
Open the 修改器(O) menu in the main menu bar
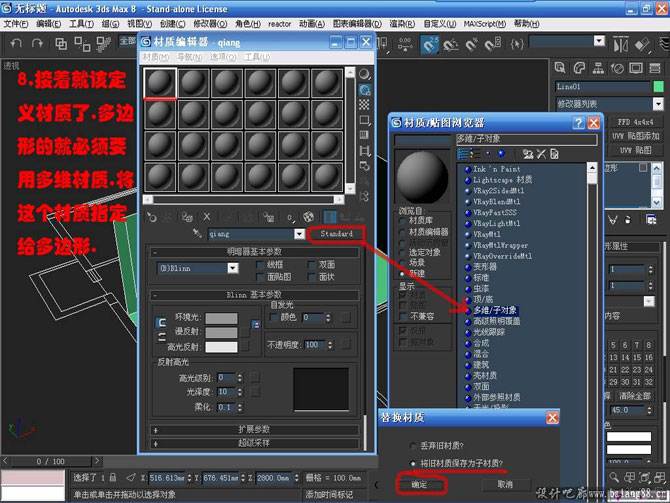[208, 23]
